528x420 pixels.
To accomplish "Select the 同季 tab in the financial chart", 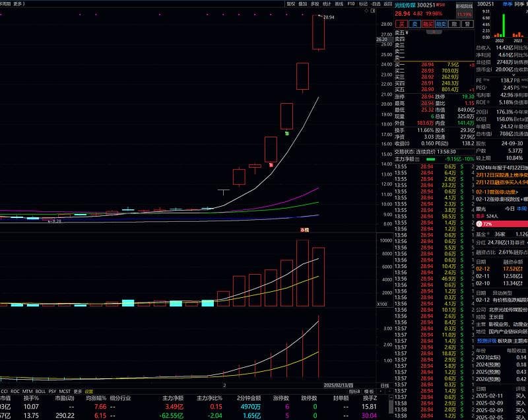I will [x=519, y=4].
